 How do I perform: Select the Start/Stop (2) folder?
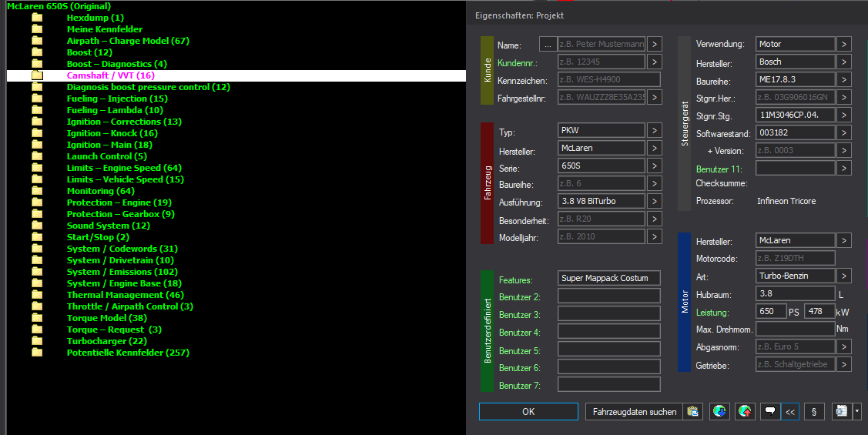(x=97, y=237)
